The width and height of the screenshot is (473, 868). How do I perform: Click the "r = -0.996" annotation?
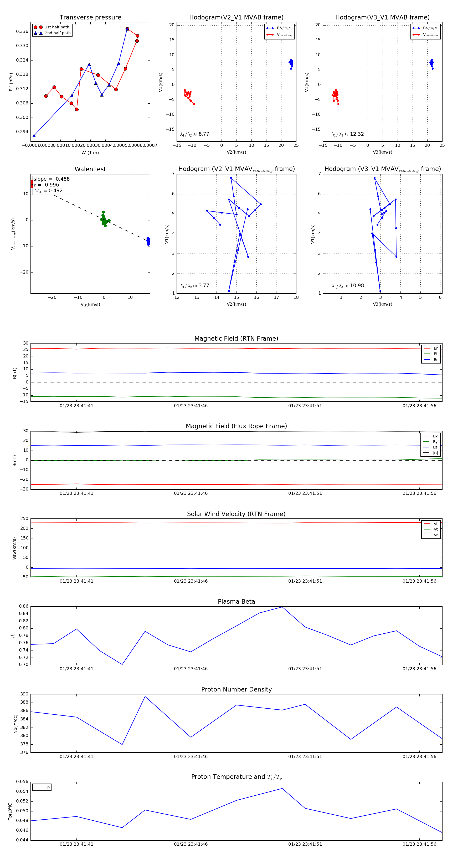coord(47,185)
